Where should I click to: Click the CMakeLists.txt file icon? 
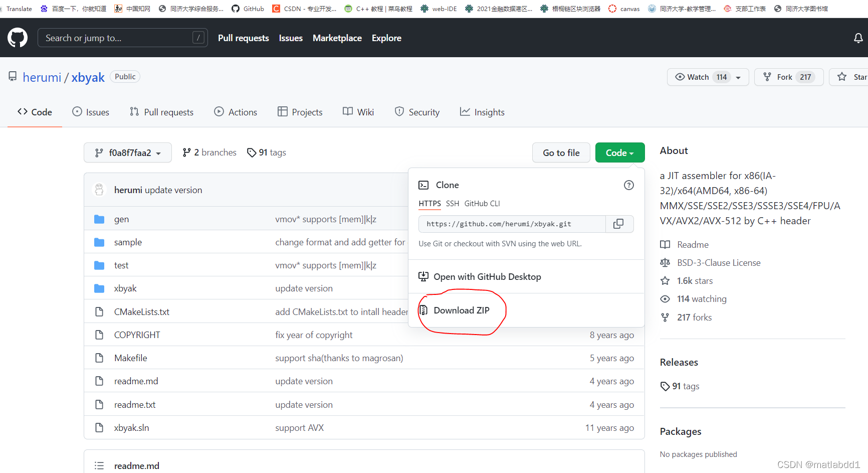tap(99, 311)
